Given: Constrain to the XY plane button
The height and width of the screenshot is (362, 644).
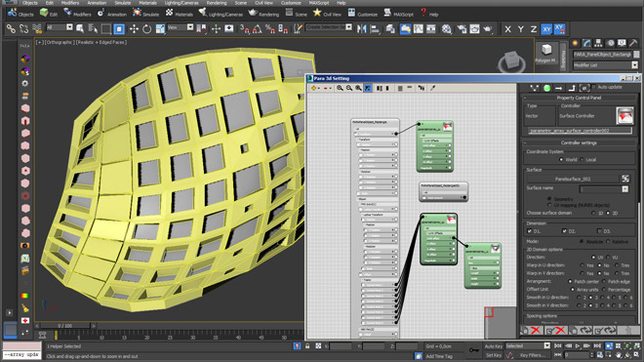Looking at the screenshot, I should coord(546,29).
